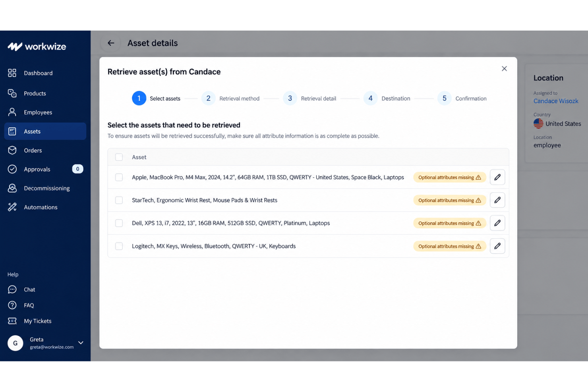The width and height of the screenshot is (588, 392).
Task: Click the My Tickets ticket icon
Action: coord(12,321)
